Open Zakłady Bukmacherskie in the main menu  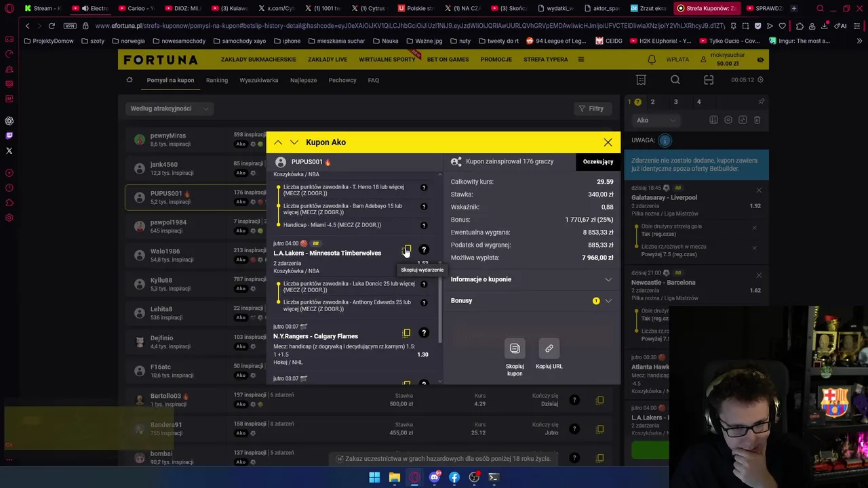click(x=258, y=60)
